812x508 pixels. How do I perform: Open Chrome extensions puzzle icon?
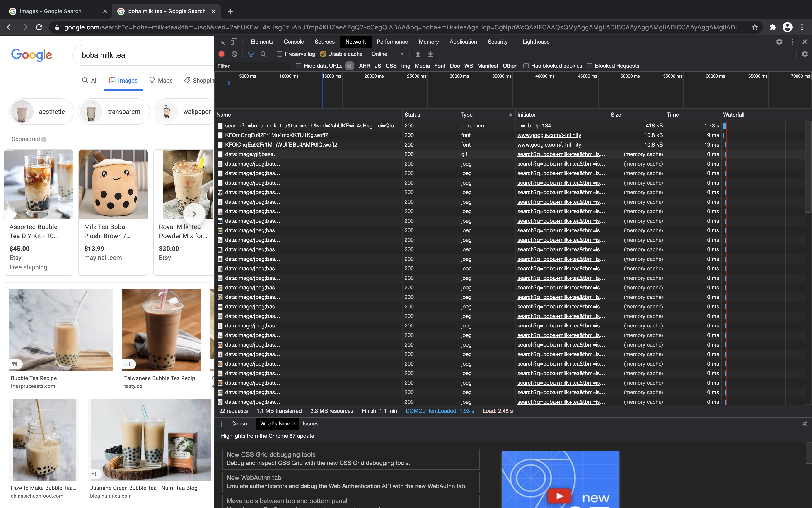[x=773, y=27]
